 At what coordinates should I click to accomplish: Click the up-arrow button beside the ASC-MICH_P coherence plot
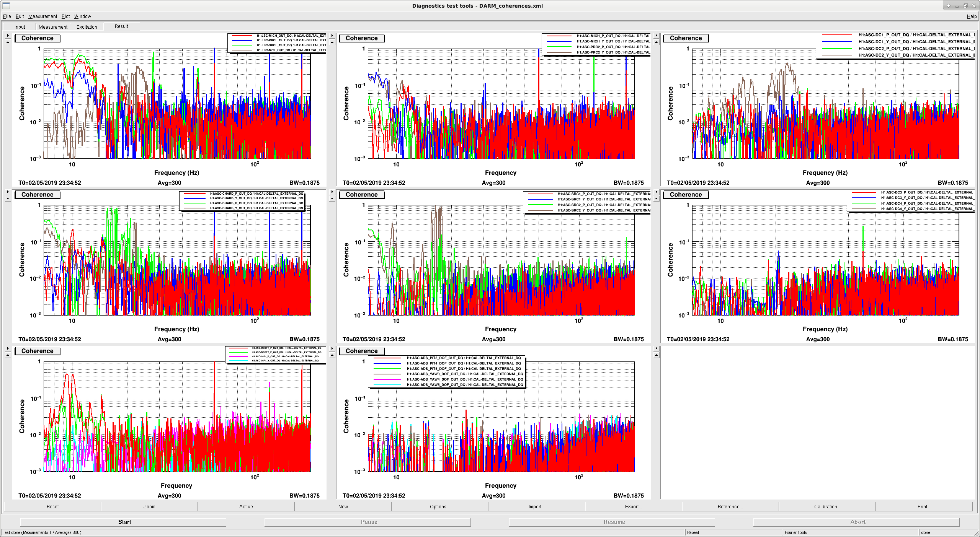click(332, 42)
